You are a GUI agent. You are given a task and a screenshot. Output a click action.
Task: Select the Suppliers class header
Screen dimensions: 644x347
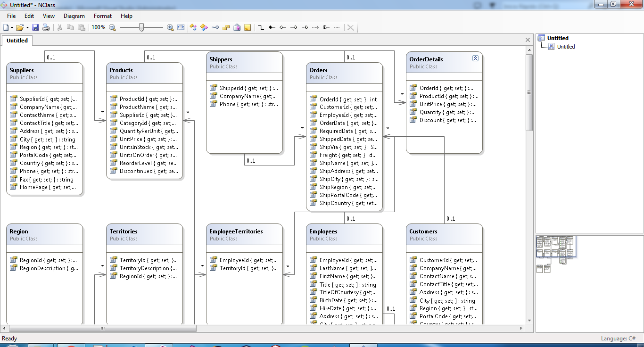point(45,74)
